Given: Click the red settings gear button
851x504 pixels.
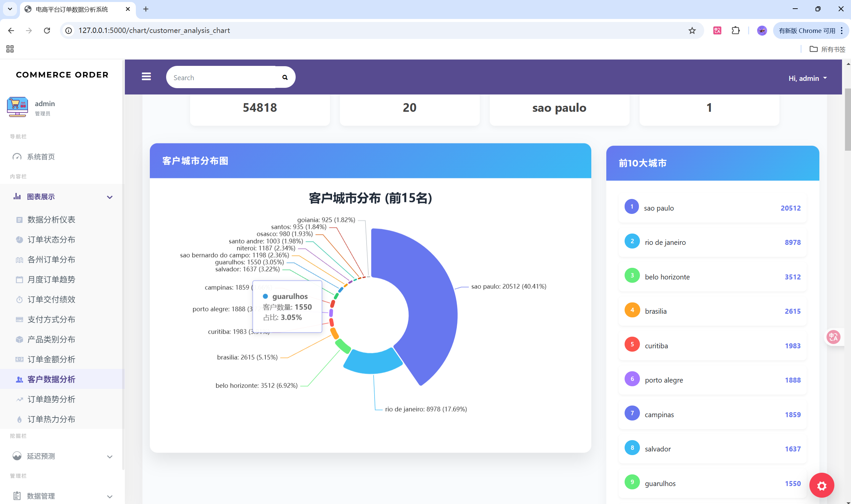Looking at the screenshot, I should click(821, 485).
